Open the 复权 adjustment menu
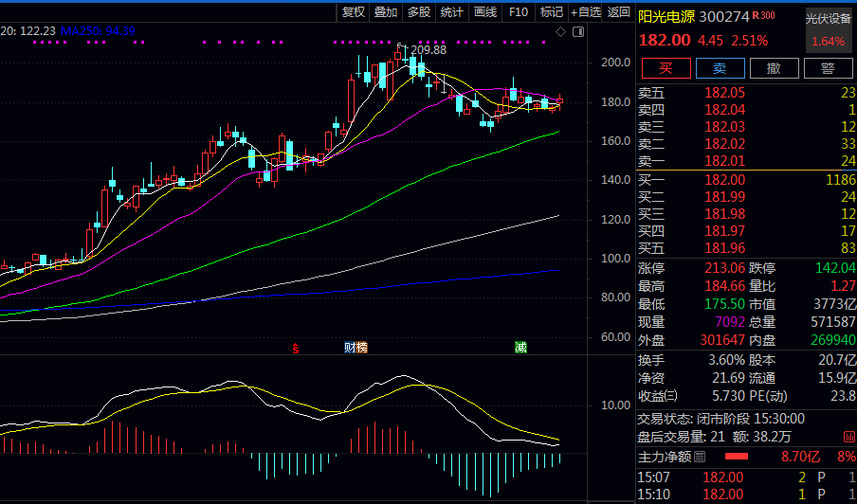This screenshot has width=857, height=504. click(x=354, y=12)
